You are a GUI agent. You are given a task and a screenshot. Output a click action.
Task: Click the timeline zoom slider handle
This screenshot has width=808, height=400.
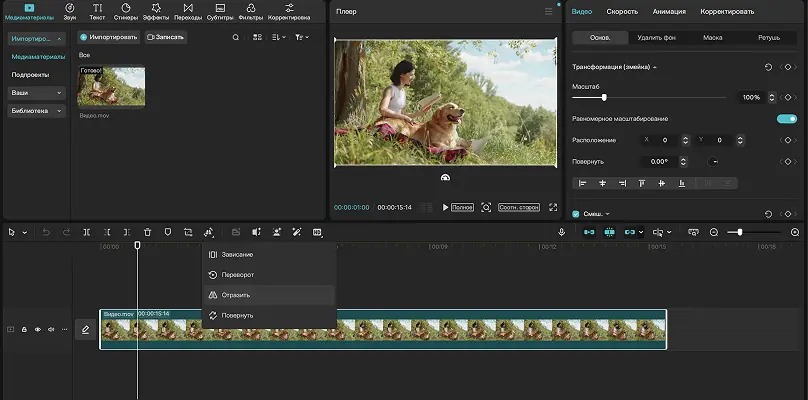click(739, 232)
